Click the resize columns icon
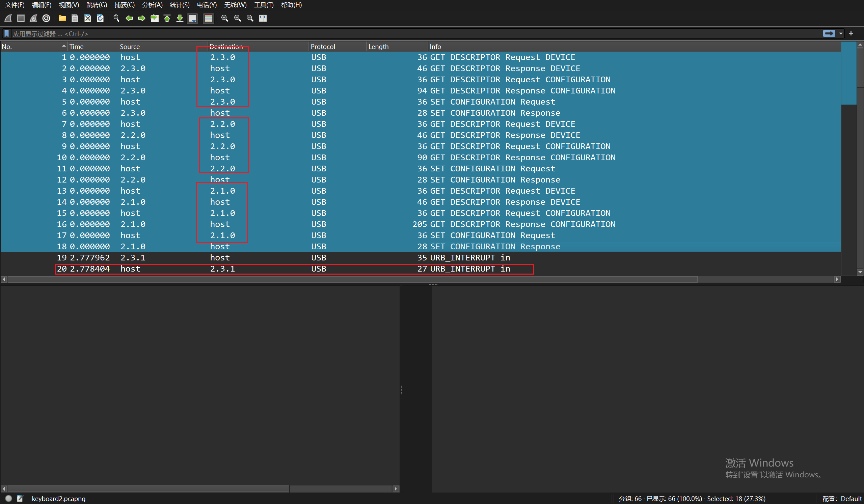Viewport: 864px width, 504px height. pyautogui.click(x=263, y=18)
